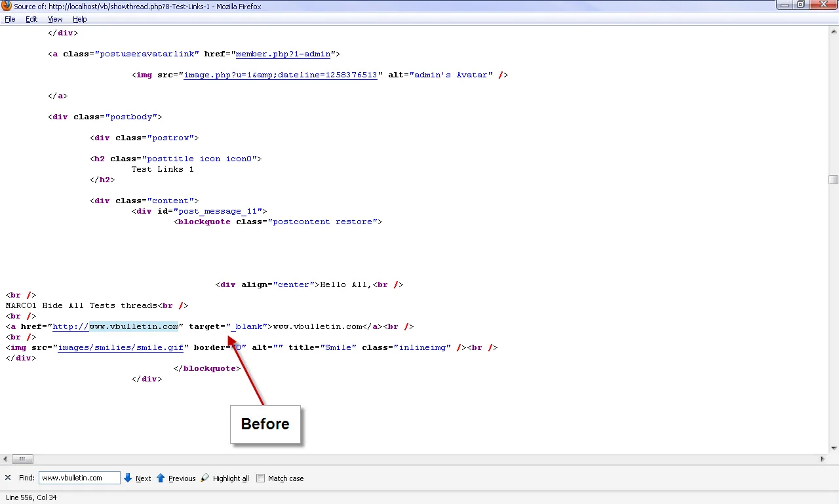This screenshot has height=504, width=839.
Task: Toggle Highlight all in the find bar
Action: pyautogui.click(x=225, y=478)
